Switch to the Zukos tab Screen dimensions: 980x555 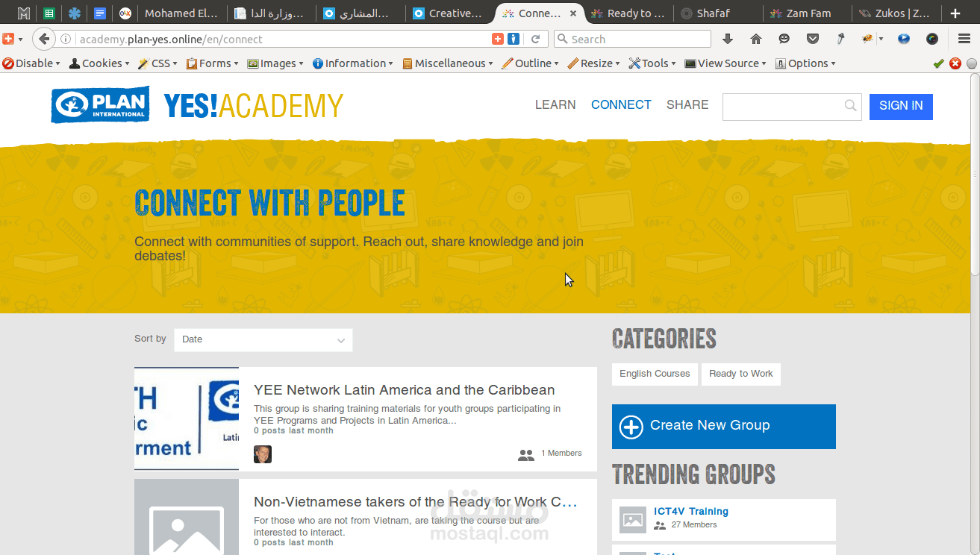pos(896,13)
